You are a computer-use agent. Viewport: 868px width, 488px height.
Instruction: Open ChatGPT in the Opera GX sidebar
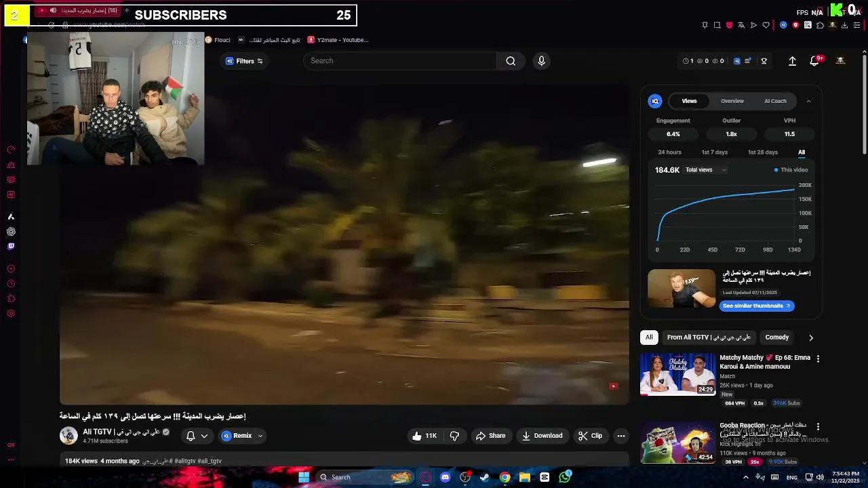coord(11,232)
